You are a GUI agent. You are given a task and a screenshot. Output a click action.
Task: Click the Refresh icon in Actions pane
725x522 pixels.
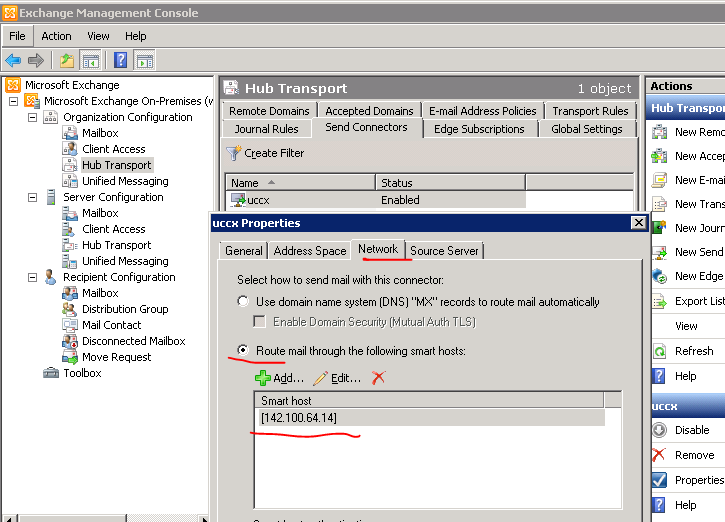point(659,351)
